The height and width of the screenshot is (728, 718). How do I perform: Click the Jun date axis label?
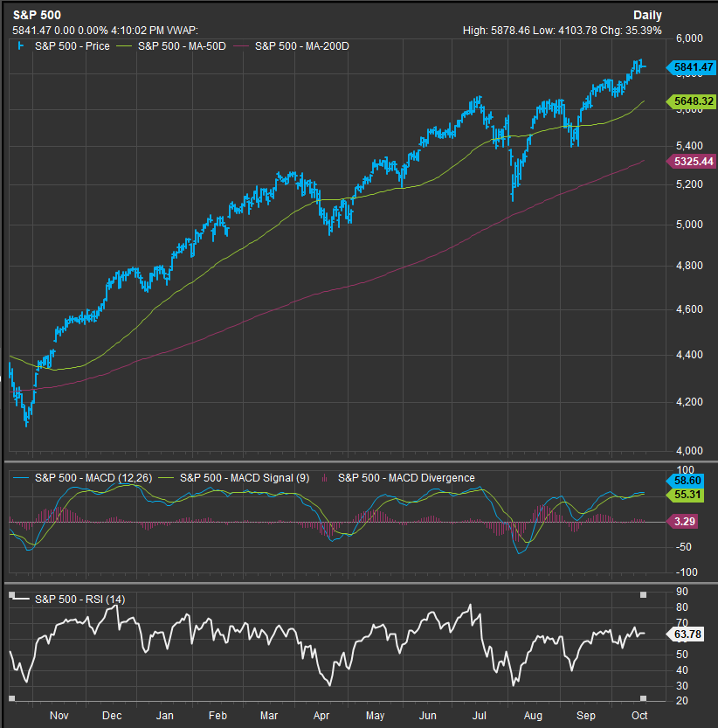427,716
